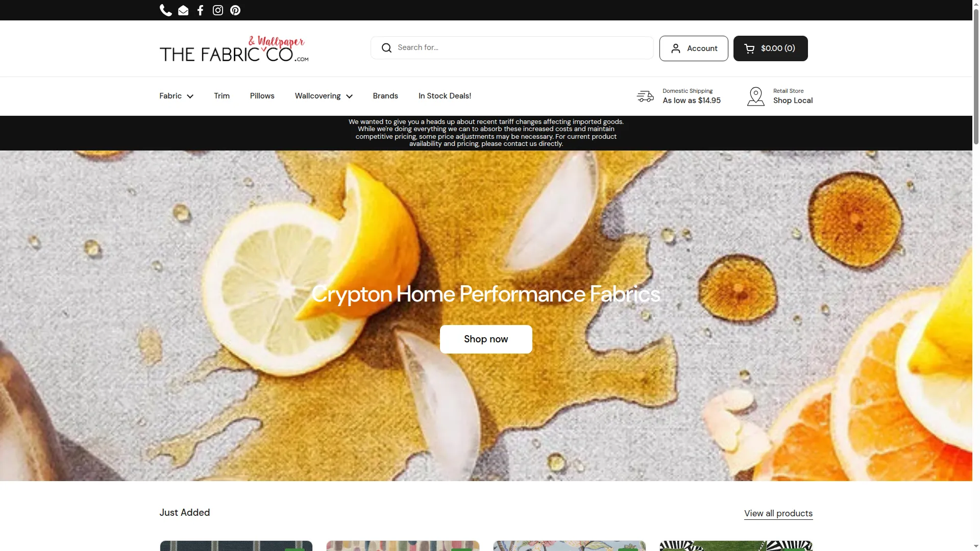Open the Pinterest icon link
980x551 pixels.
[x=235, y=10]
